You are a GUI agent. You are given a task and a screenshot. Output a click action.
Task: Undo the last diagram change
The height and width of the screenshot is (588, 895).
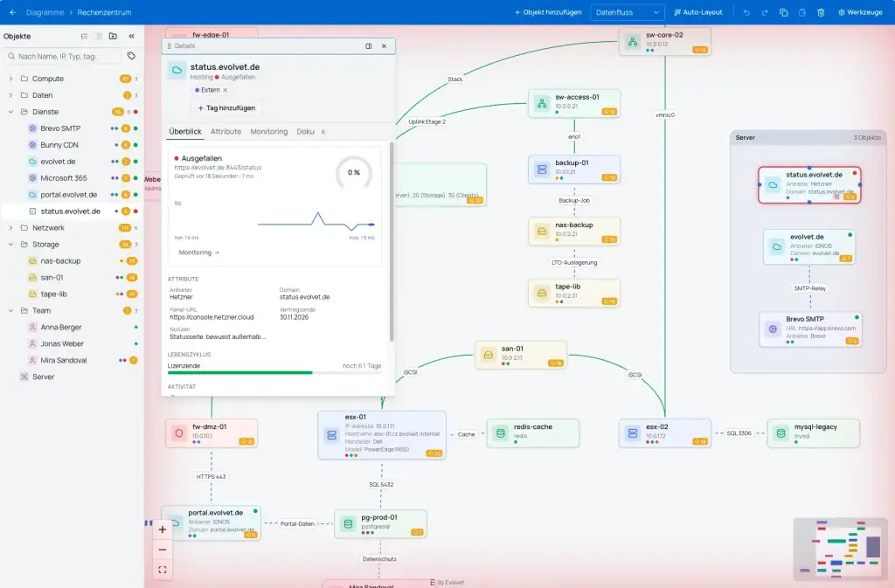point(746,12)
